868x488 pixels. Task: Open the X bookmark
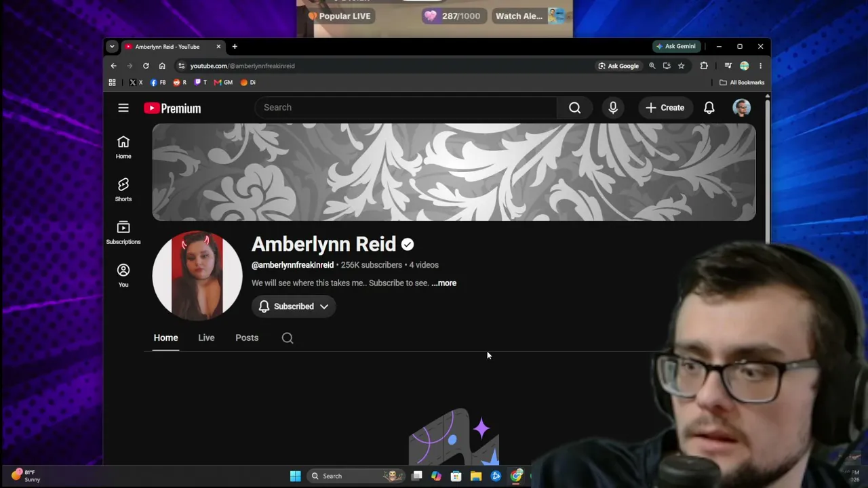[x=136, y=83]
